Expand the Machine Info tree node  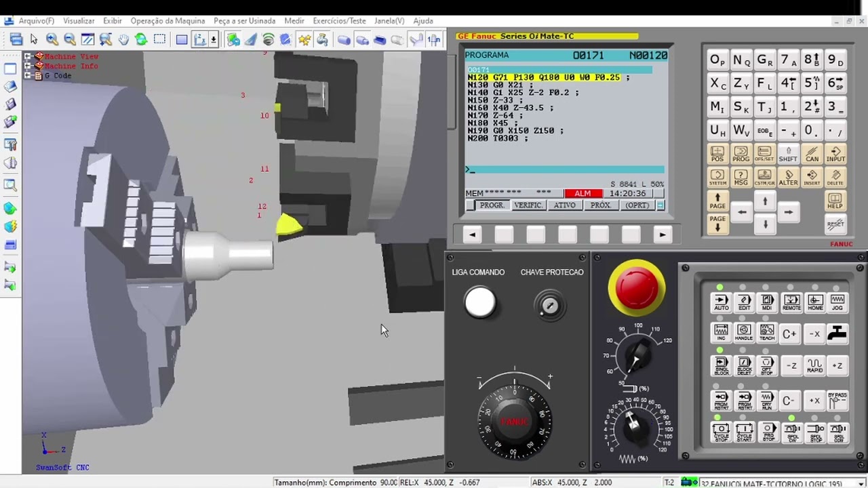(28, 66)
